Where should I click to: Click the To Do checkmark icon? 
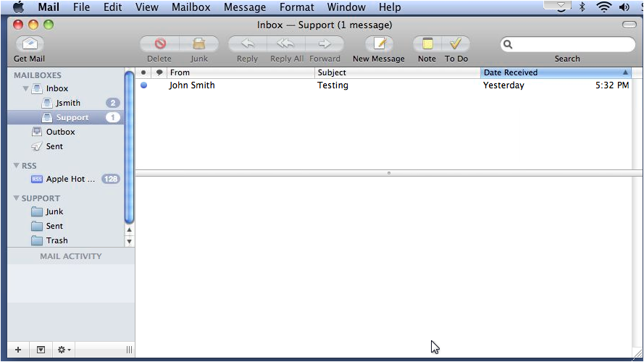(x=456, y=43)
